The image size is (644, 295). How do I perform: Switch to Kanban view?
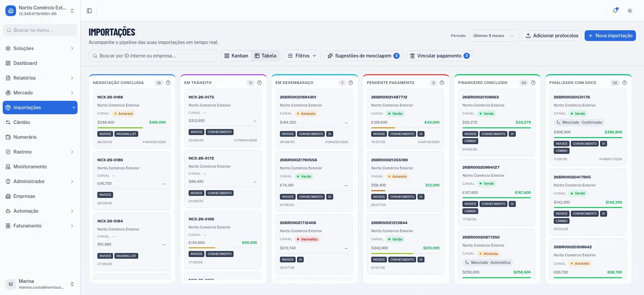pos(236,56)
